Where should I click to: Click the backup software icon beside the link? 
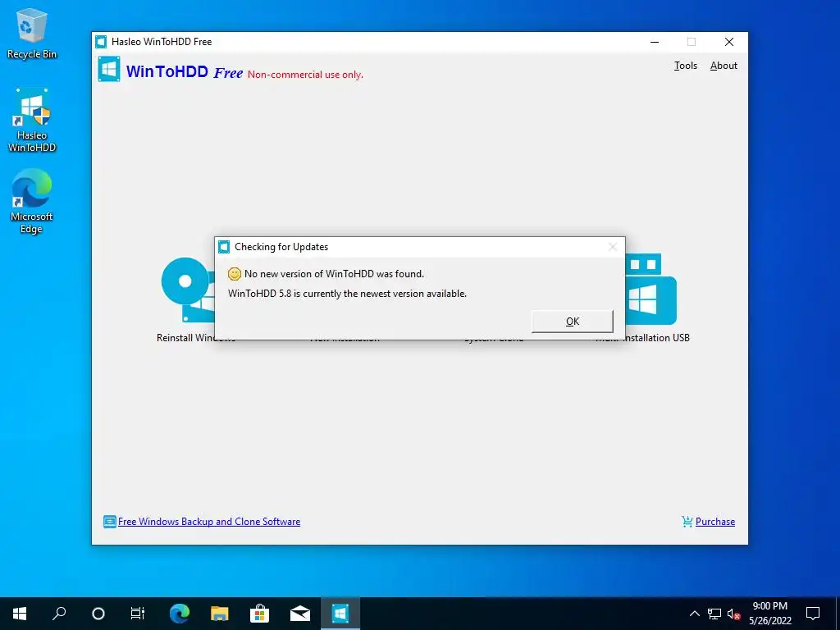109,521
